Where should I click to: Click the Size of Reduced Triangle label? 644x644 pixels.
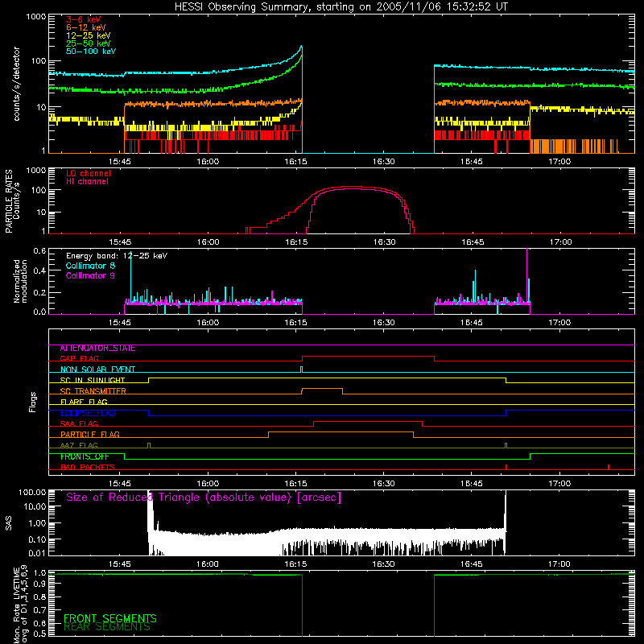pyautogui.click(x=204, y=497)
